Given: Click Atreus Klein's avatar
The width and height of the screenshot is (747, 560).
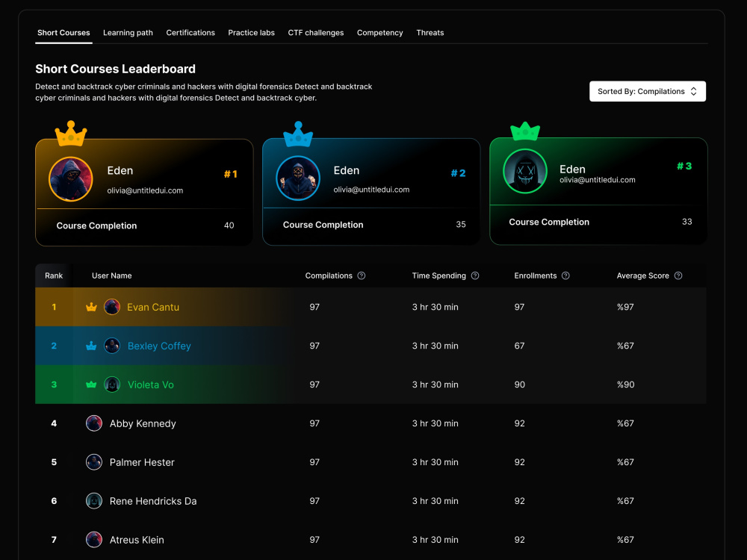Looking at the screenshot, I should point(94,540).
